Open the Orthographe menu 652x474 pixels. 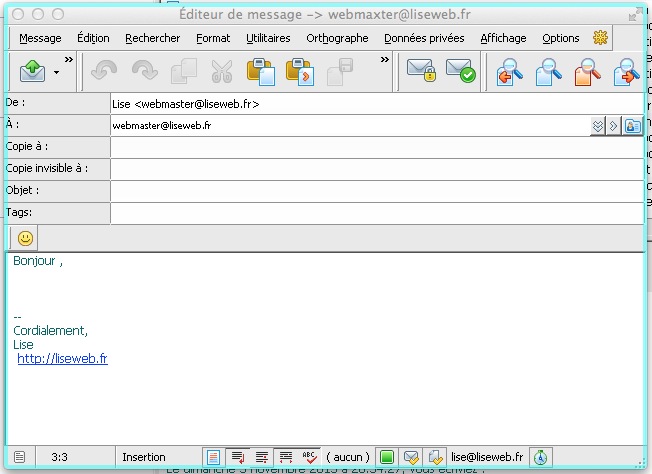pos(336,38)
